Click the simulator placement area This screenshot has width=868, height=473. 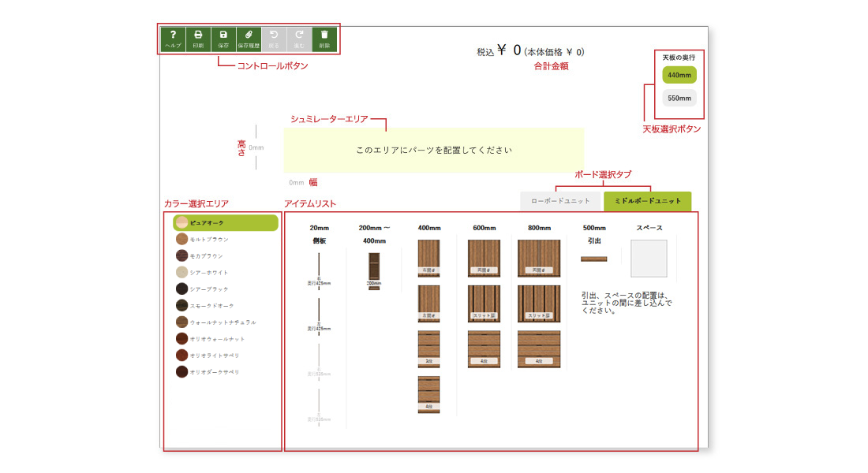[x=434, y=150]
